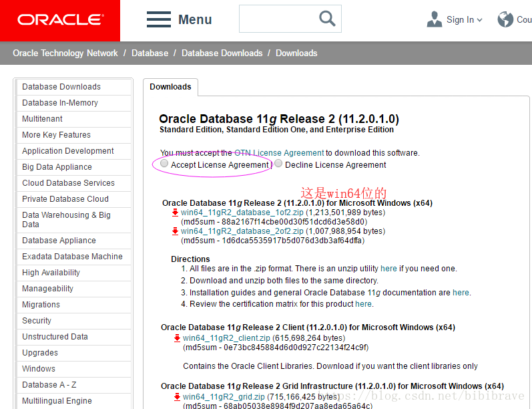Open documentation 'here' link in direction 3
Image resolution: width=532 pixels, height=409 pixels.
tap(461, 293)
